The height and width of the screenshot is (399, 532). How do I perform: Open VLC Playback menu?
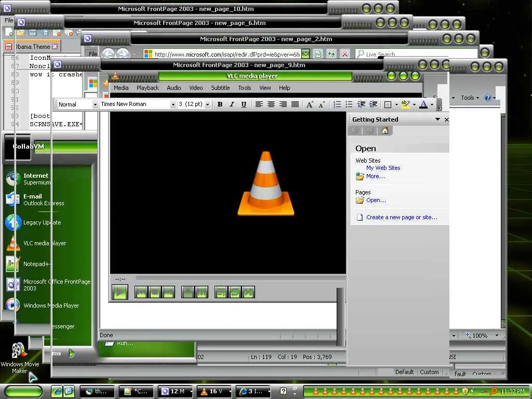point(148,88)
